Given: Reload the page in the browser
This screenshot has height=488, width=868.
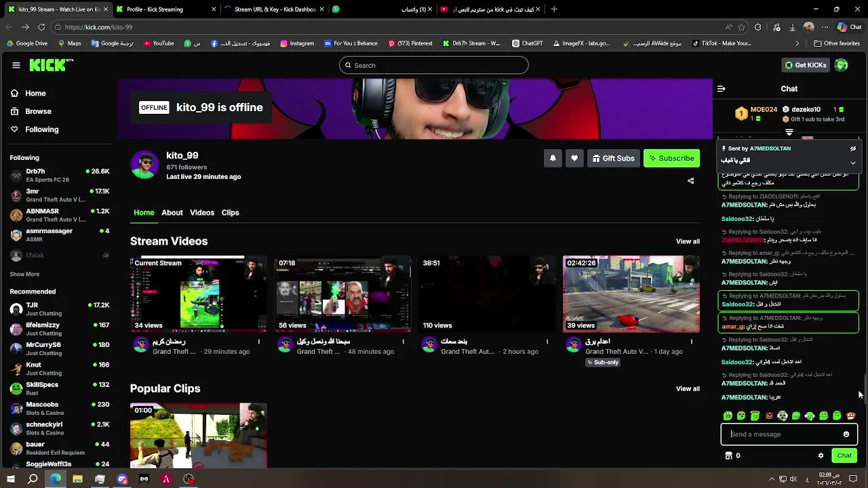Looking at the screenshot, I should point(41,27).
